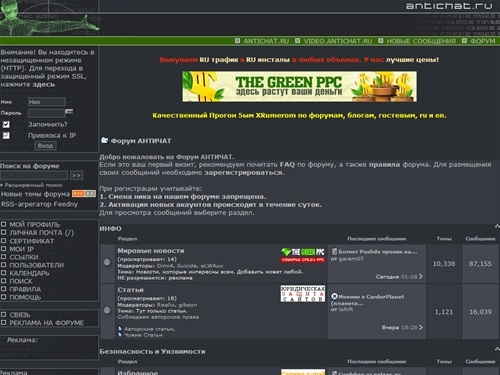Open Авторские статьи subforum

click(149, 329)
